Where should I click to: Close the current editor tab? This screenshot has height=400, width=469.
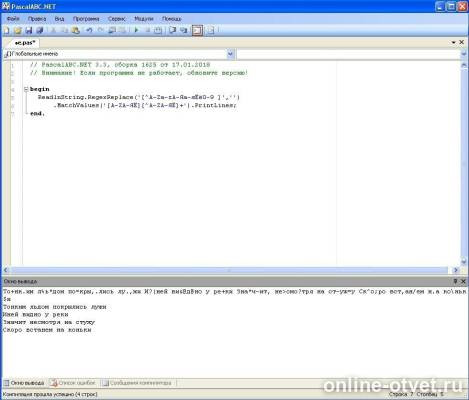point(462,42)
